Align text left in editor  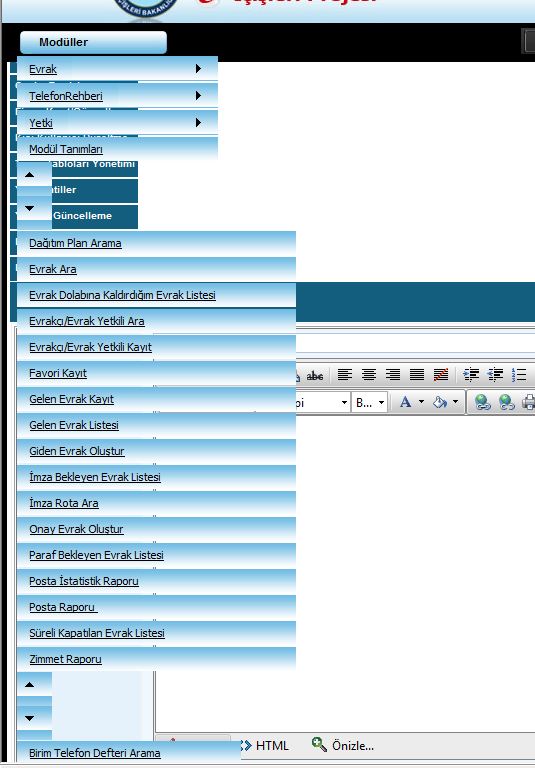point(345,375)
